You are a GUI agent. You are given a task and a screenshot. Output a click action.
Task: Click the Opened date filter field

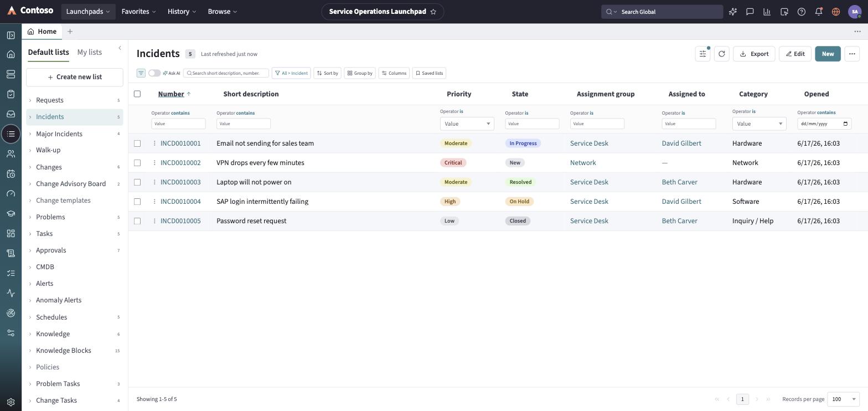tap(824, 124)
